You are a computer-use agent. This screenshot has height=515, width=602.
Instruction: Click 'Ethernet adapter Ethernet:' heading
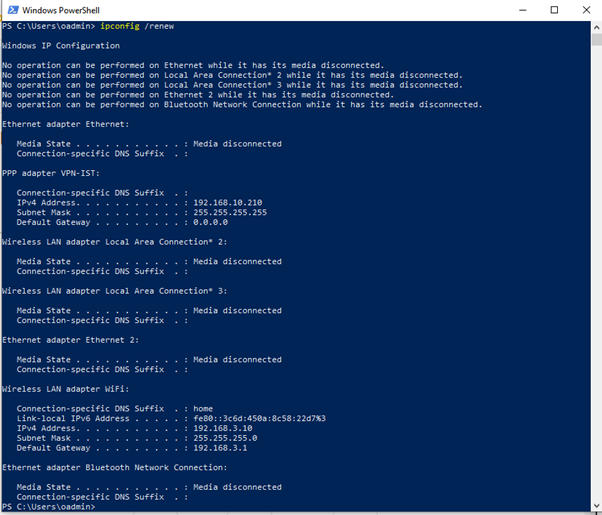(65, 124)
